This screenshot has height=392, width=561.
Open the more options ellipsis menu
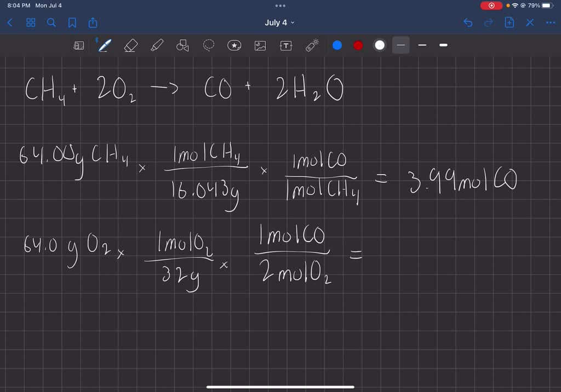[550, 23]
